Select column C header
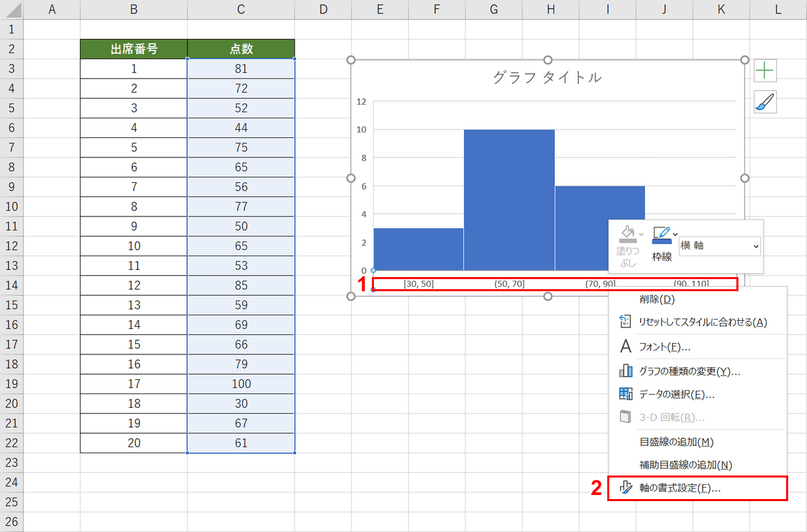807x532 pixels. tap(241, 10)
